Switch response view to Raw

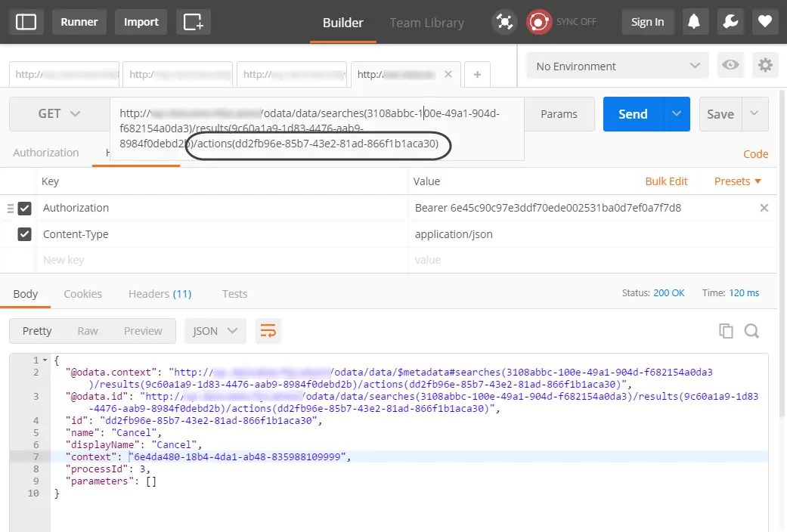point(88,331)
